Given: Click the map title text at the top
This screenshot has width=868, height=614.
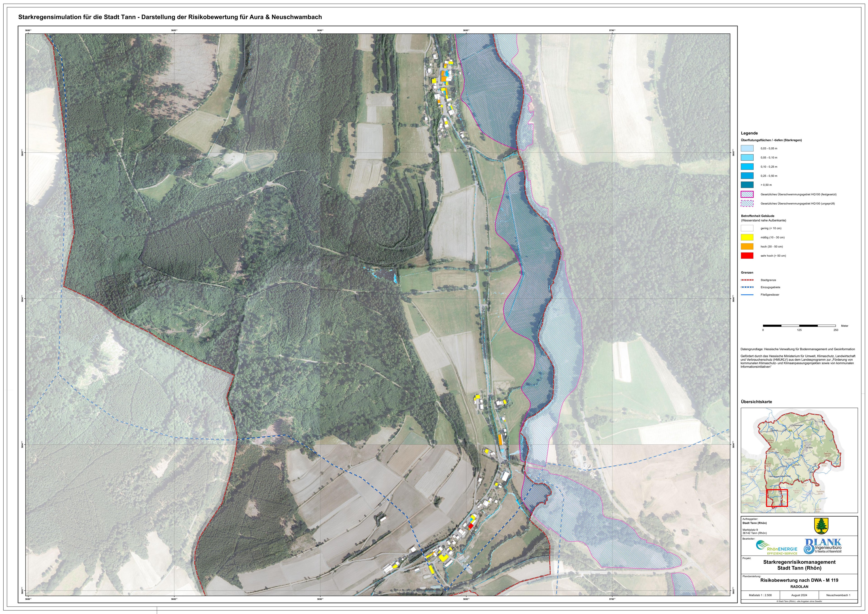Looking at the screenshot, I should pyautogui.click(x=170, y=17).
